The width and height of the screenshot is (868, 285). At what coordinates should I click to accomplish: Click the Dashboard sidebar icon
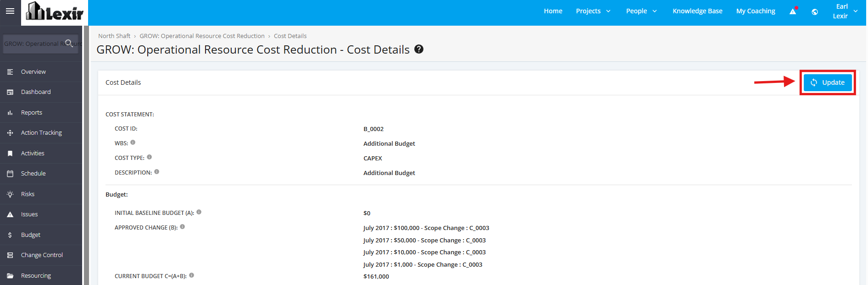10,92
